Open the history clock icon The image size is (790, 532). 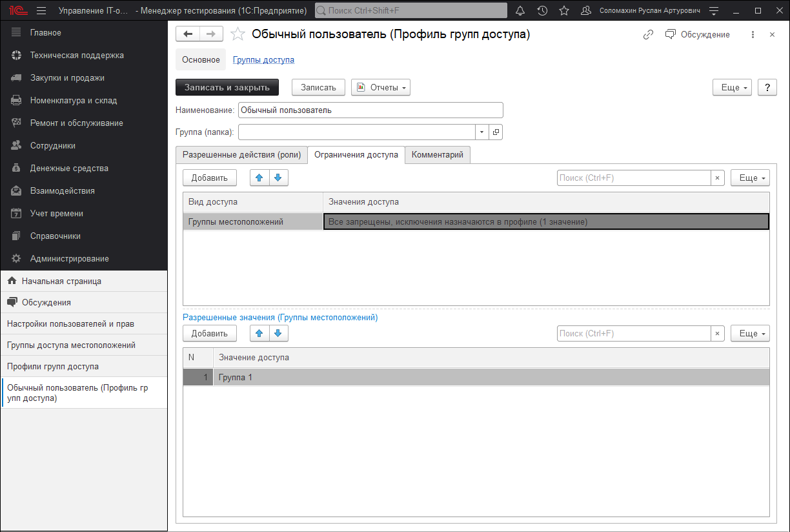tap(542, 11)
